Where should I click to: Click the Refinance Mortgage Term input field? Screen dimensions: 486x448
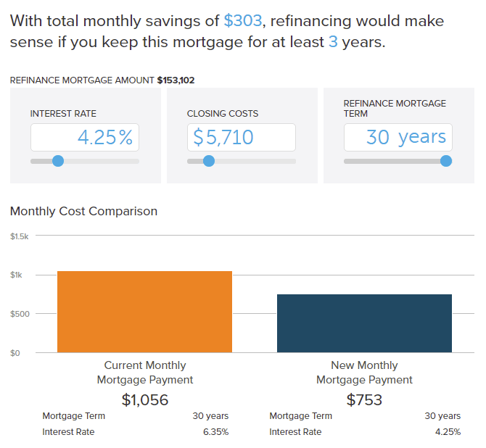click(398, 137)
